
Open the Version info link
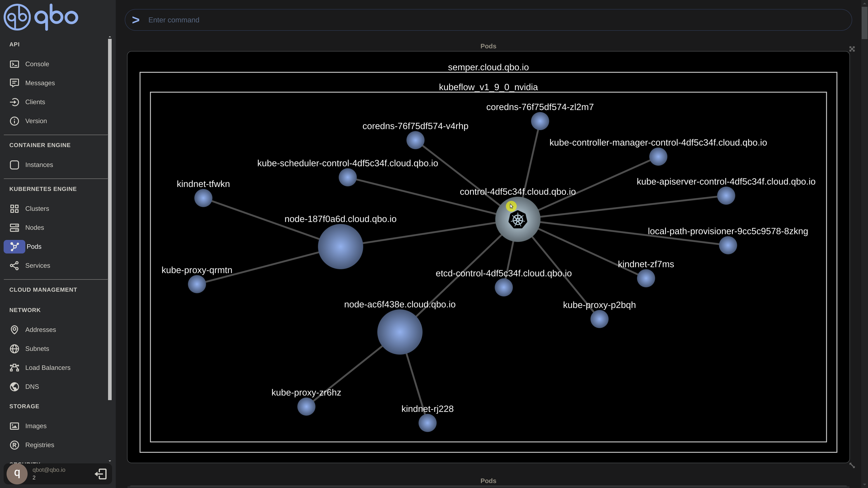[x=36, y=121]
